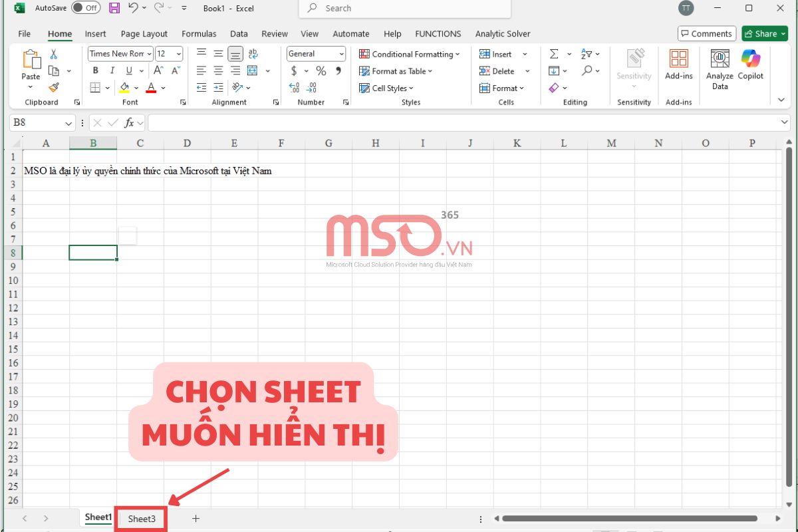Screen dimensions: 798x532
Task: Apply the Percent Style format
Action: click(321, 70)
